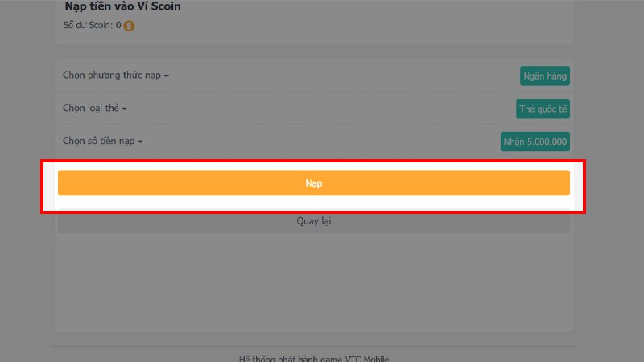Viewport: 644px width, 362px height.
Task: Open the Chọn phương thức nạp label
Action: coord(112,76)
